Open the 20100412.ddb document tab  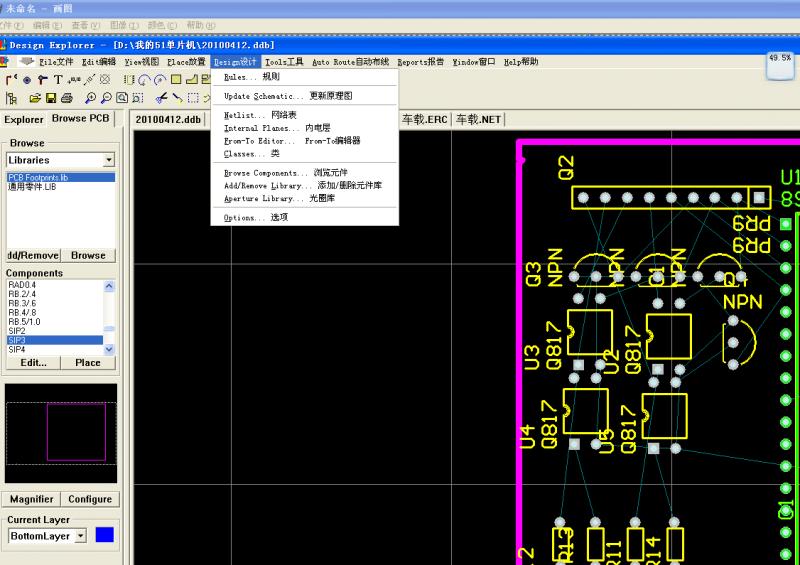point(168,119)
